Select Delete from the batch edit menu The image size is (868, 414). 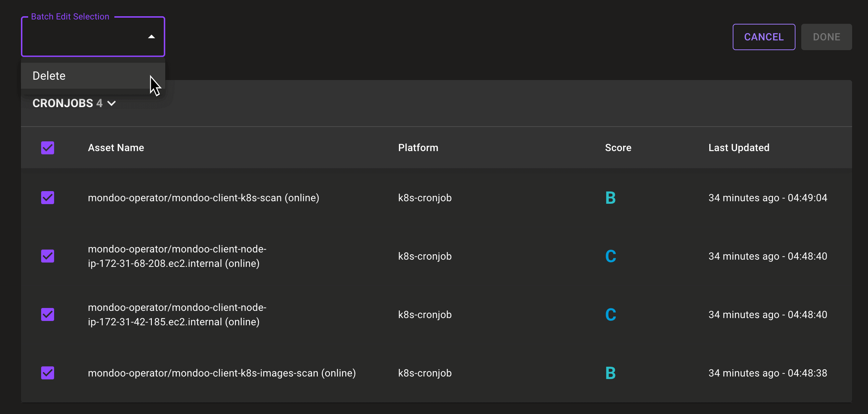click(x=49, y=75)
